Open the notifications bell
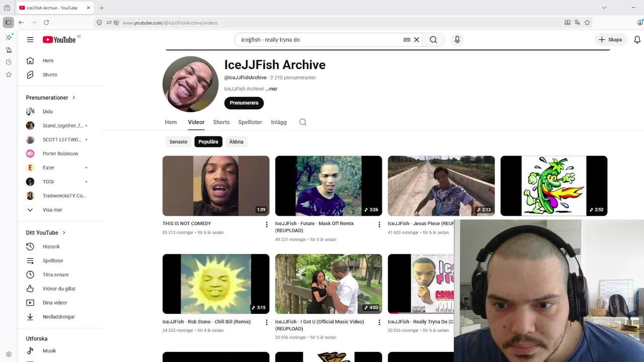Image resolution: width=644 pixels, height=362 pixels. pyautogui.click(x=637, y=40)
